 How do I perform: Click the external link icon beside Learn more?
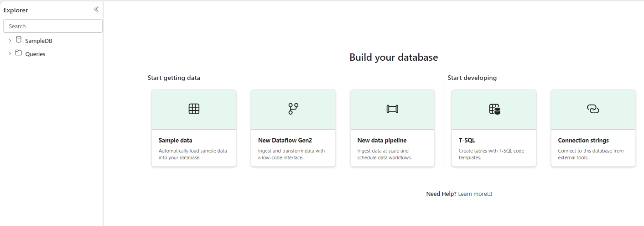coord(490,194)
